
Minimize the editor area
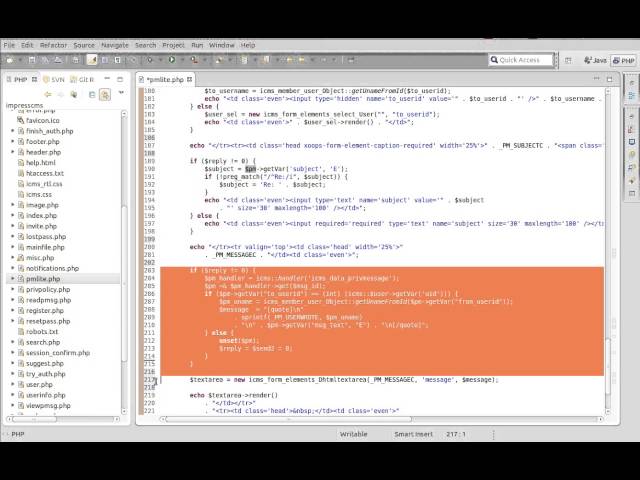click(596, 79)
